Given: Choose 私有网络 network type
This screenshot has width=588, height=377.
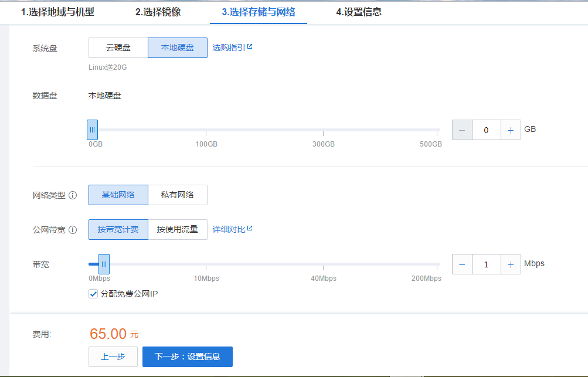Looking at the screenshot, I should [x=178, y=195].
